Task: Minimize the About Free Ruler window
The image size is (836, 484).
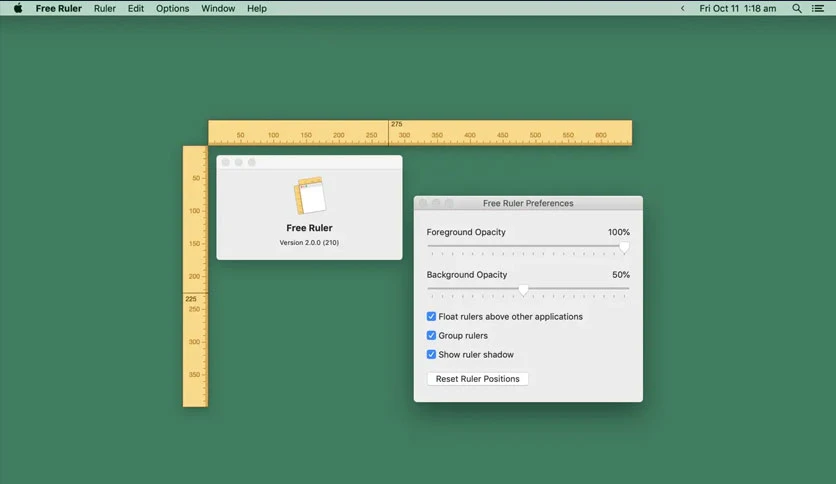Action: [x=238, y=162]
